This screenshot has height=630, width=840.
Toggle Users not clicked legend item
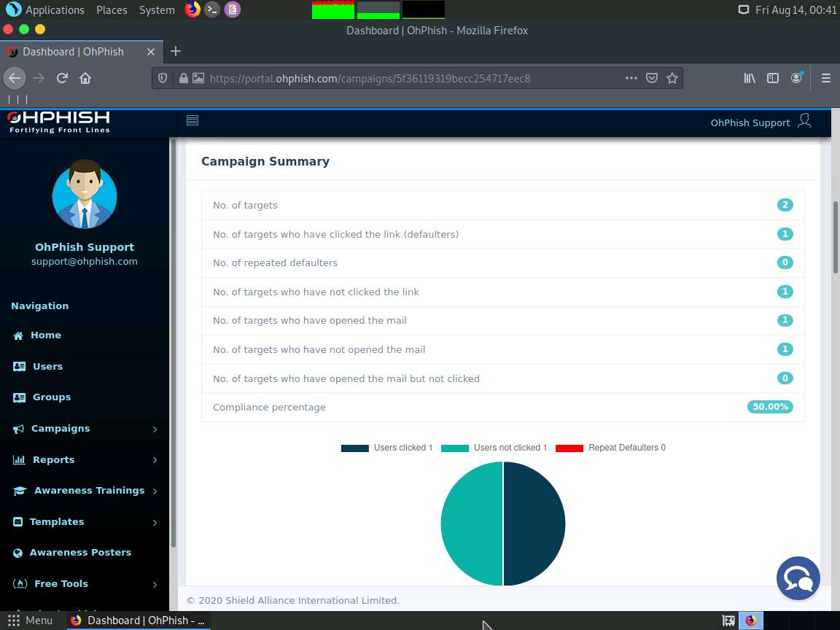click(494, 448)
